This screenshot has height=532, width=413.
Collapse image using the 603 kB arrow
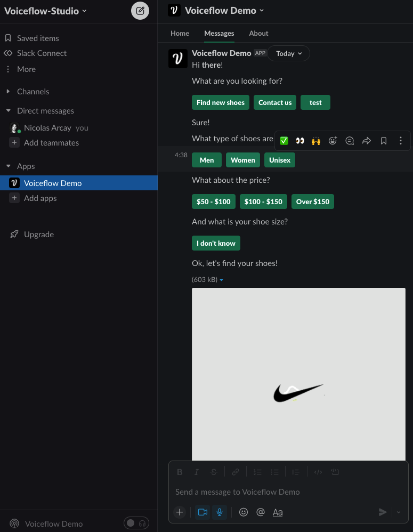point(221,280)
